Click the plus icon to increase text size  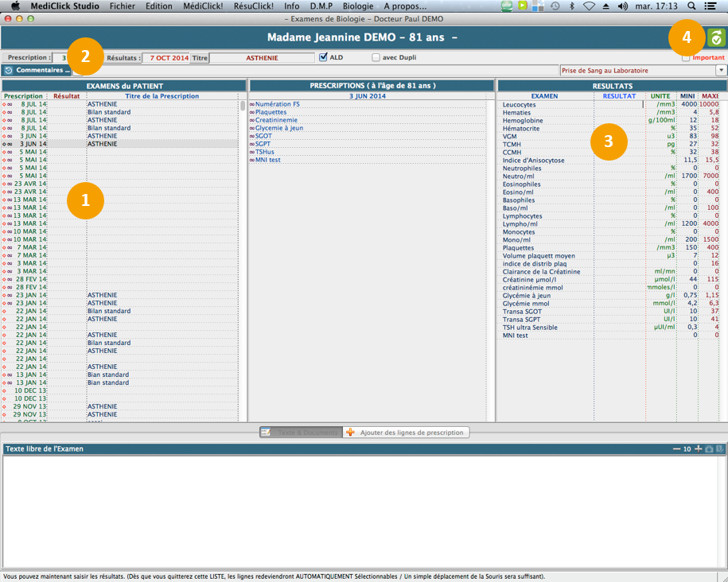click(699, 449)
